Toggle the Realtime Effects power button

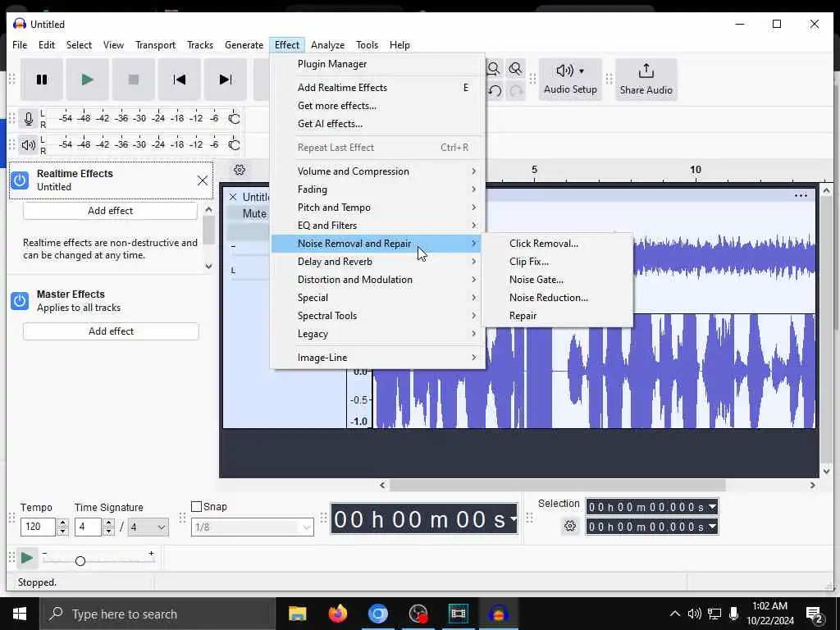click(x=20, y=180)
